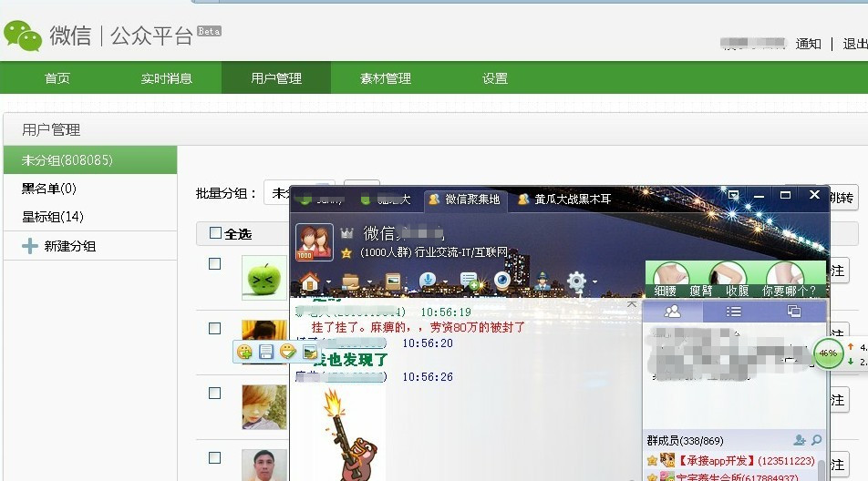Open the group photo album icon
Image resolution: width=868 pixels, height=481 pixels.
pos(393,281)
